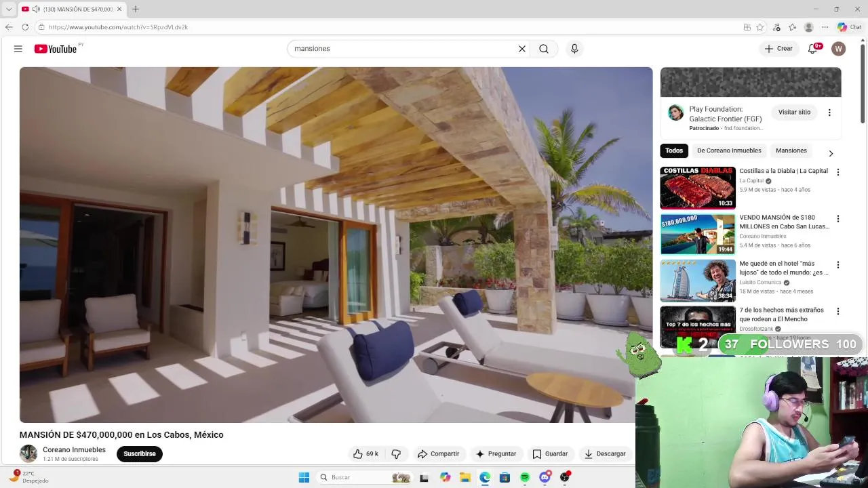Open Spotify from the taskbar
Viewport: 868px width, 488px height.
tap(525, 478)
